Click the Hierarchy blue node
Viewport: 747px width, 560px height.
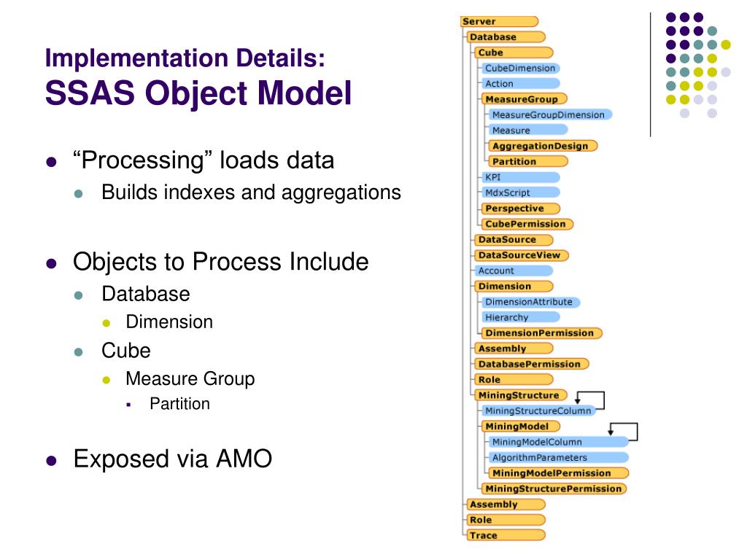coord(521,317)
